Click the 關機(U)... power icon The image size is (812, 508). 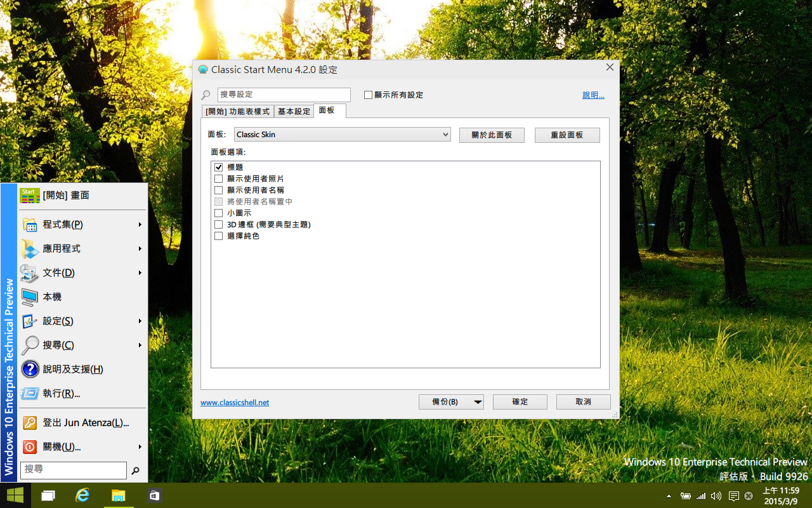point(30,447)
